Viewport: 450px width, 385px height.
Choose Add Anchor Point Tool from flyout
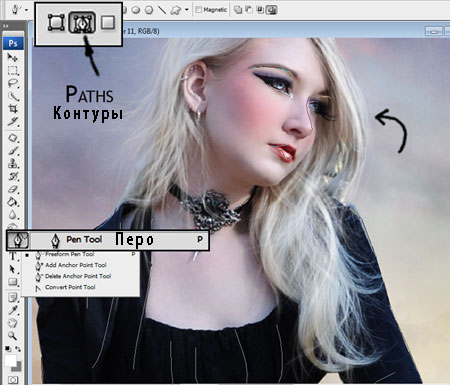76,265
